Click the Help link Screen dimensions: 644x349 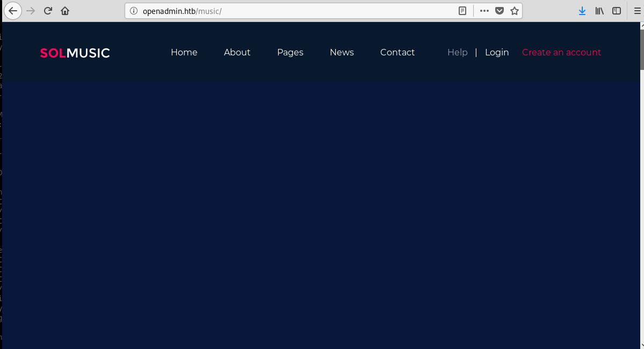[x=458, y=52]
